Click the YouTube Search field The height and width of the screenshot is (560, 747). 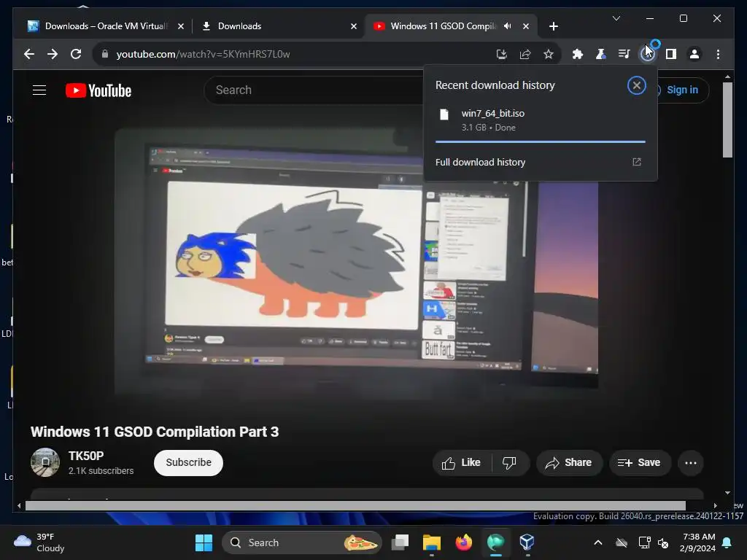click(314, 90)
